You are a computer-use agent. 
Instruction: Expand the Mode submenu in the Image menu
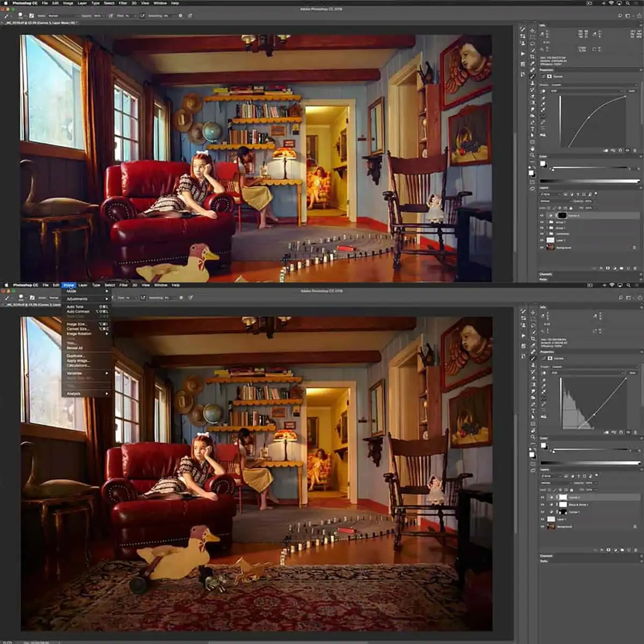86,291
